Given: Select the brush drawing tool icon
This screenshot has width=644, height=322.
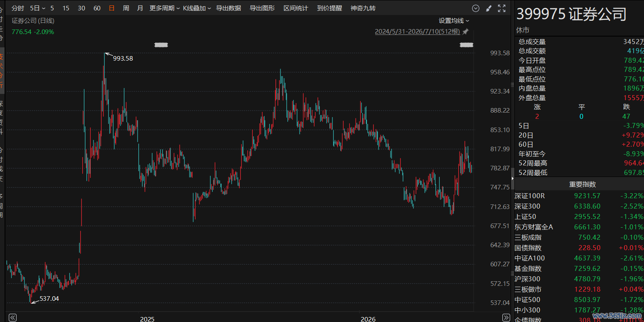Looking at the screenshot, I should tap(489, 8).
